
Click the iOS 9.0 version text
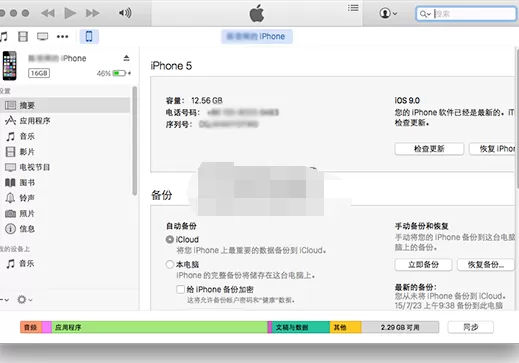click(407, 100)
